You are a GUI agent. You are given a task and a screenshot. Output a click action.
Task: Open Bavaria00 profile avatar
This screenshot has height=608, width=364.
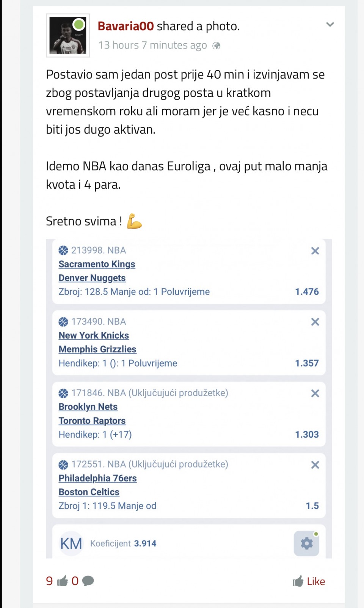point(68,36)
